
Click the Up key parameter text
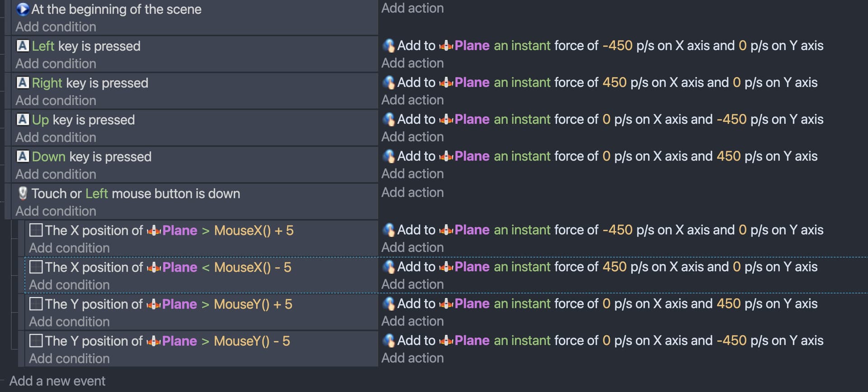click(40, 120)
